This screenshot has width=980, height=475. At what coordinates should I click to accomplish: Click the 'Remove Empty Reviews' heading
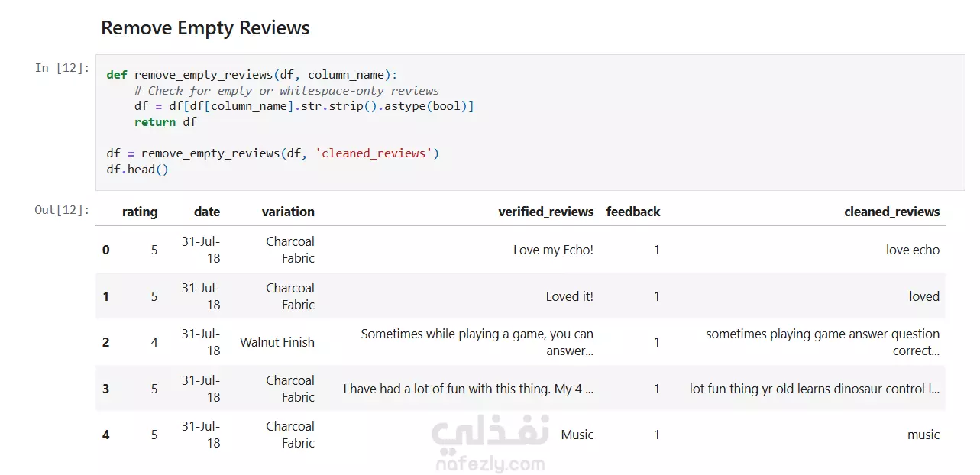pos(205,28)
